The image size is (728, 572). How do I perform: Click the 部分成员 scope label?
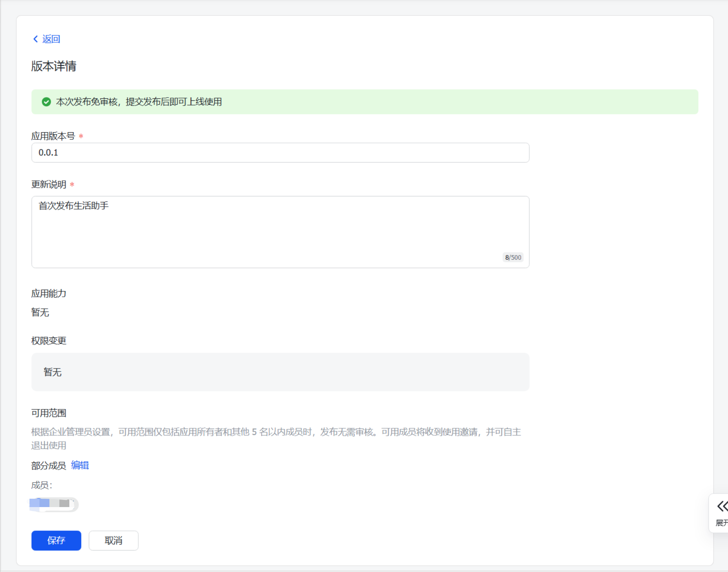point(49,465)
